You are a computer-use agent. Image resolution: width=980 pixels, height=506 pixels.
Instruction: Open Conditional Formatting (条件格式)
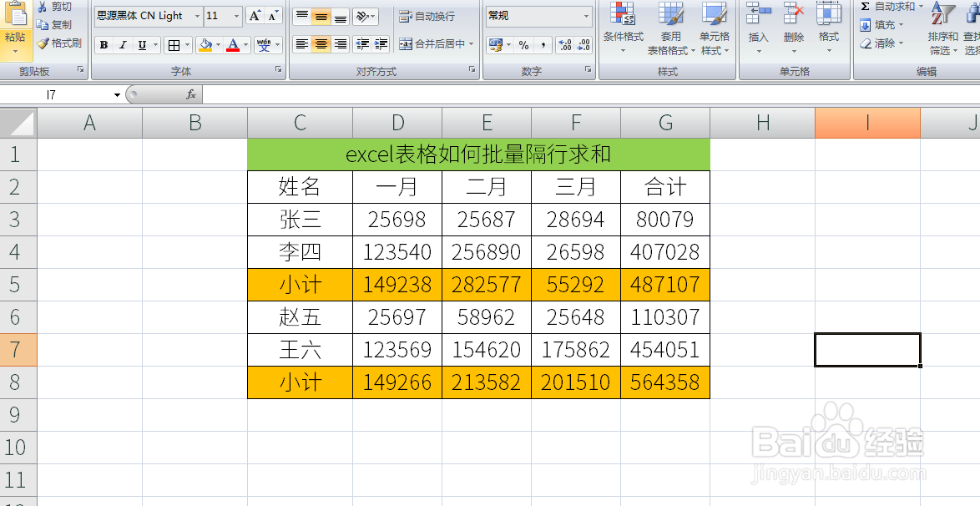(623, 28)
